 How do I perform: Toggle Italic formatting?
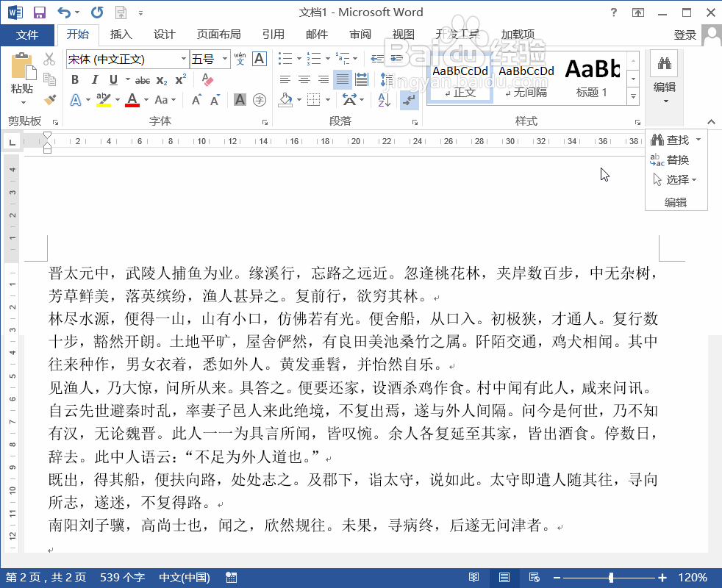click(x=94, y=79)
